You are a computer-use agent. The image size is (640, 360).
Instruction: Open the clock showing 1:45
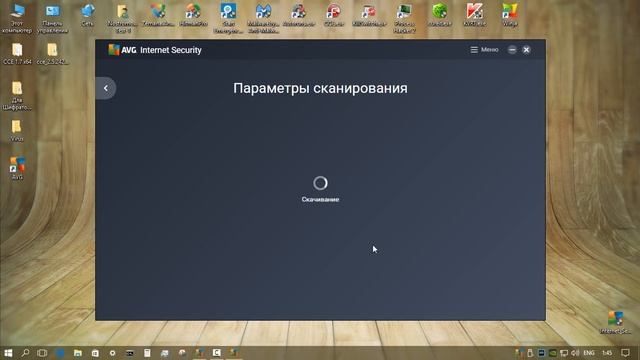pos(607,353)
